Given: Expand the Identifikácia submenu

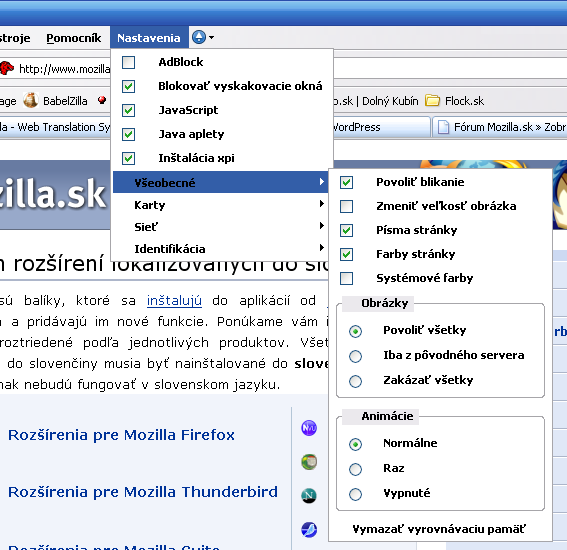Looking at the screenshot, I should coord(220,249).
